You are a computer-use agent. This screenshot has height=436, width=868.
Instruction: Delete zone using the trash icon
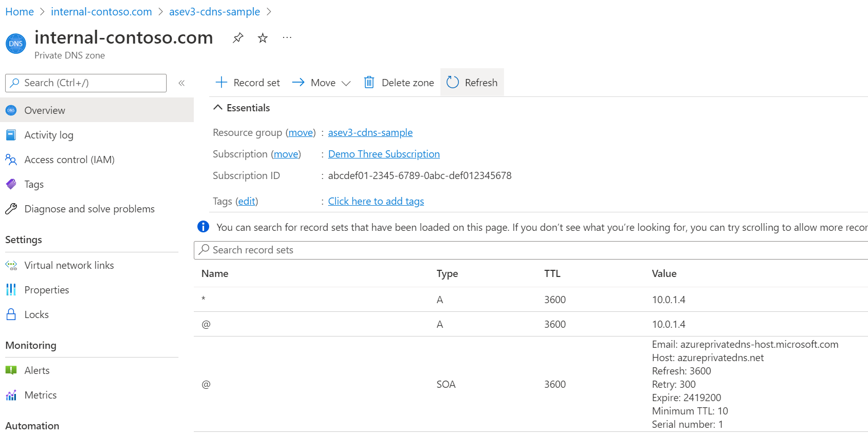[369, 83]
